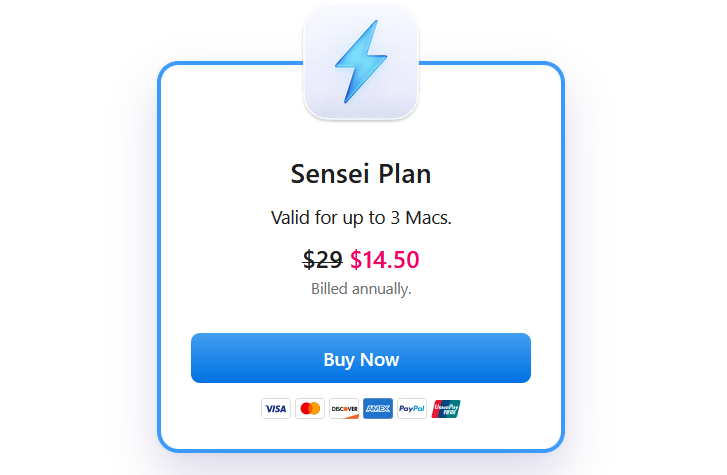727x475 pixels.
Task: Select the Visa payment icon
Action: click(276, 408)
